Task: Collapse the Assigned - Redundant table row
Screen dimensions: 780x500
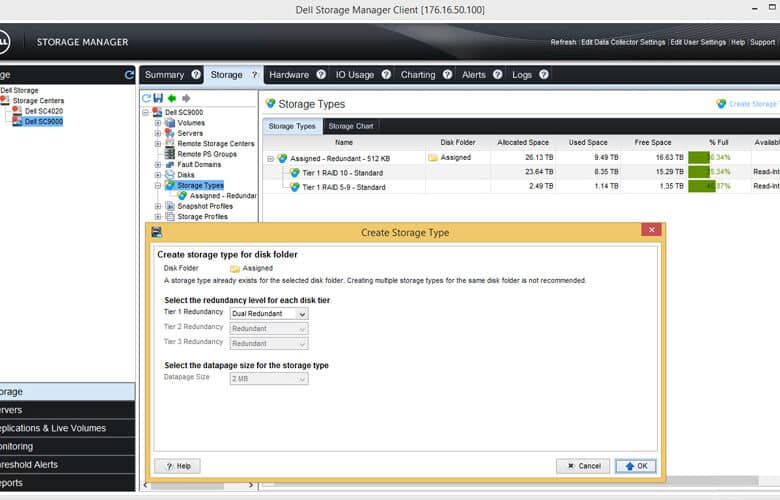Action: [x=270, y=159]
